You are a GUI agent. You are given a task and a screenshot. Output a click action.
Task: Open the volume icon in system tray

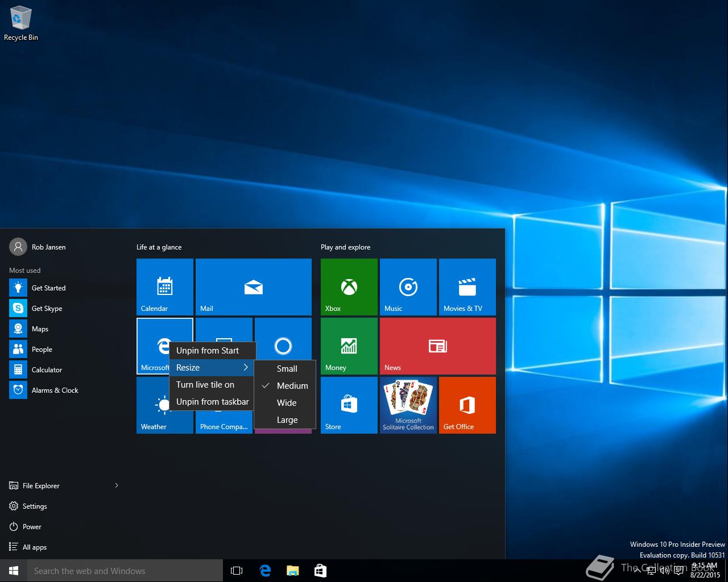(664, 571)
